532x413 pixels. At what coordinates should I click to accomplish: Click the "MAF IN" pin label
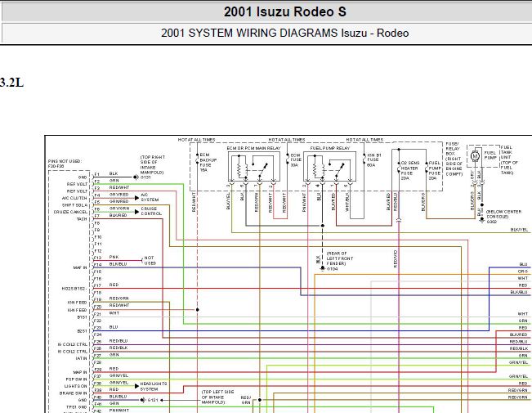pyautogui.click(x=80, y=267)
